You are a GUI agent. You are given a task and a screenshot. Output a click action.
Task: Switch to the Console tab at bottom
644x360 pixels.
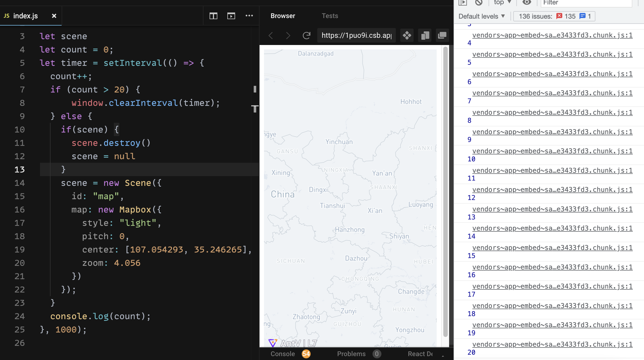tap(282, 354)
